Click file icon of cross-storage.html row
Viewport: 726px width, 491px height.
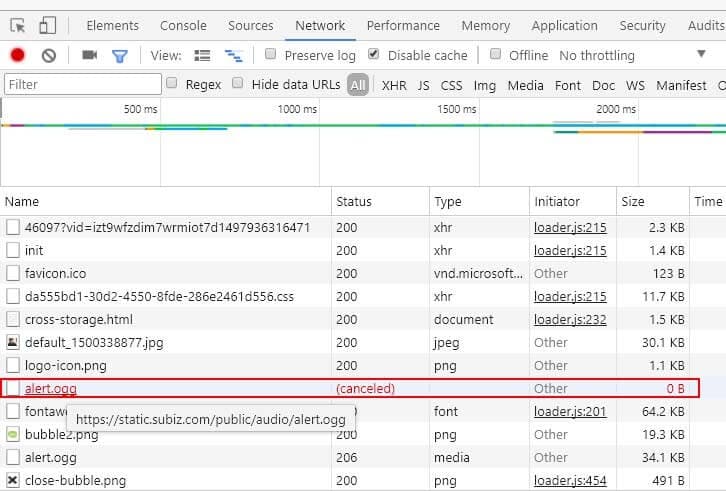point(13,320)
